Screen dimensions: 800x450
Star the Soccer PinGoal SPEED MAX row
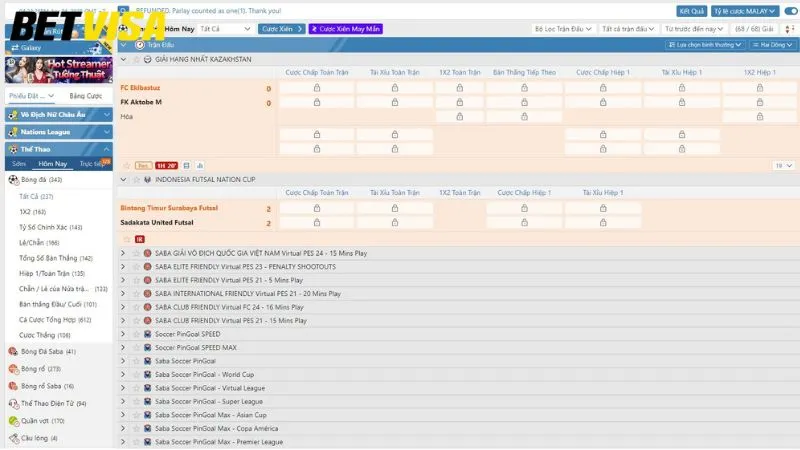[x=136, y=347]
